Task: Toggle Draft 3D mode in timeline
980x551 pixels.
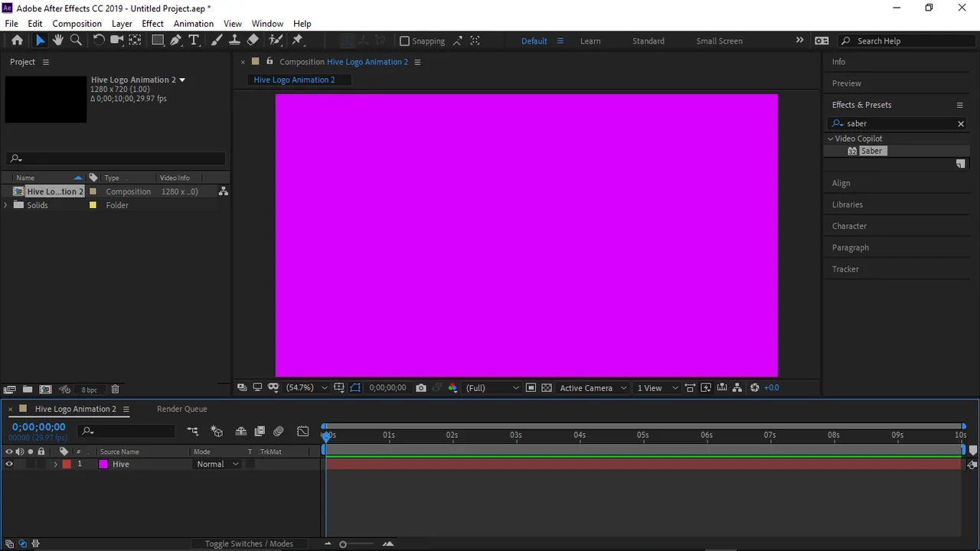Action: (x=217, y=432)
